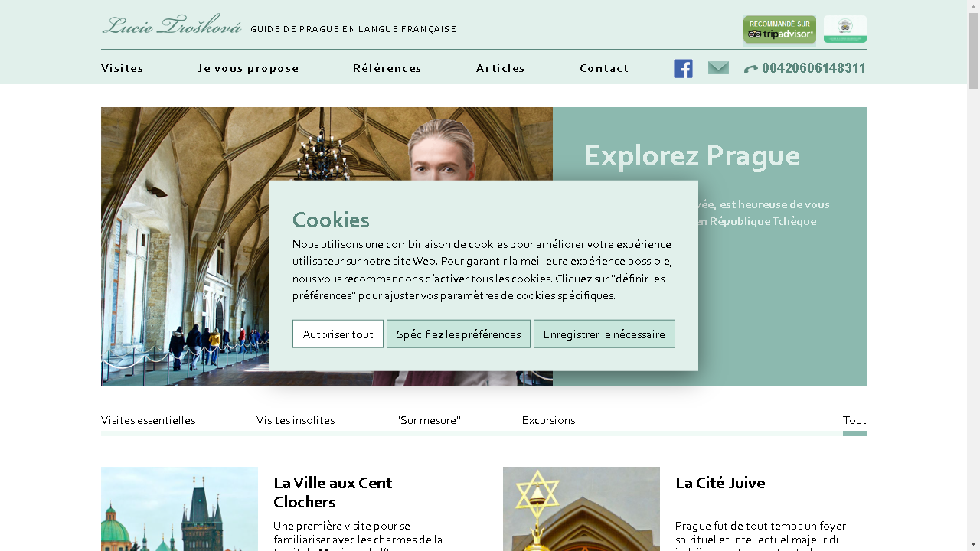The height and width of the screenshot is (551, 980).
Task: Click the Lucie Trošková logo
Action: (171, 25)
